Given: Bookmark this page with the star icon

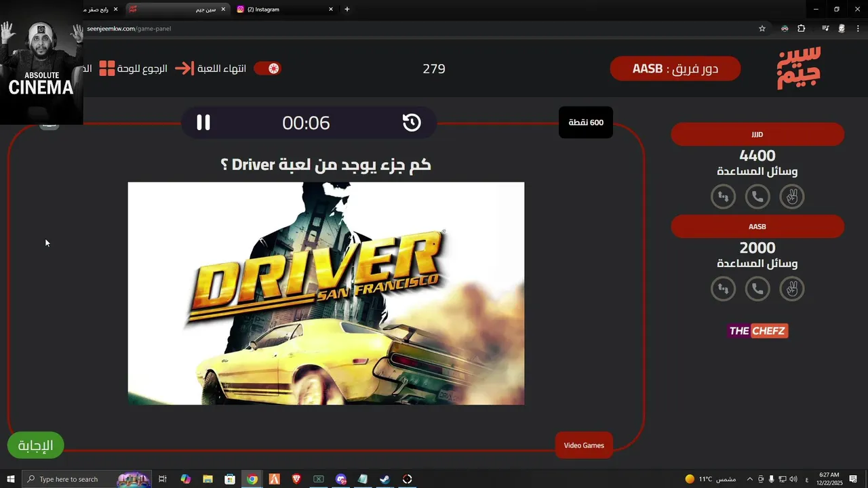Looking at the screenshot, I should tap(762, 28).
